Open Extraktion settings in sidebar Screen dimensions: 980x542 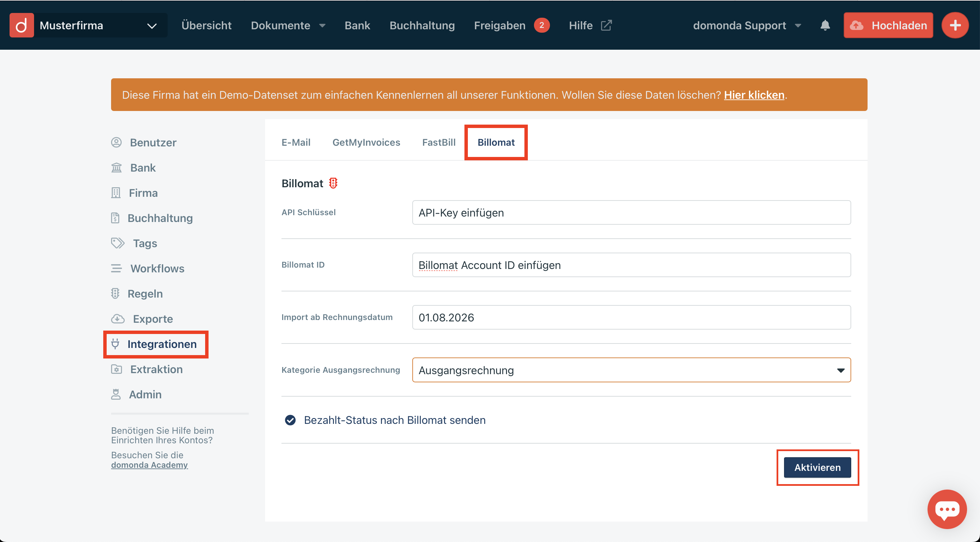pyautogui.click(x=156, y=369)
